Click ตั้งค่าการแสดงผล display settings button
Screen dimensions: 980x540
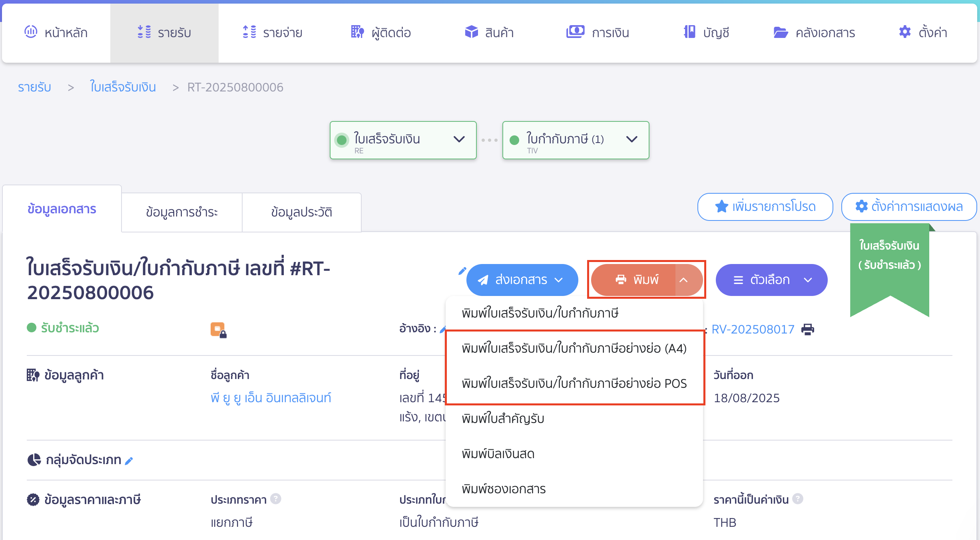909,206
